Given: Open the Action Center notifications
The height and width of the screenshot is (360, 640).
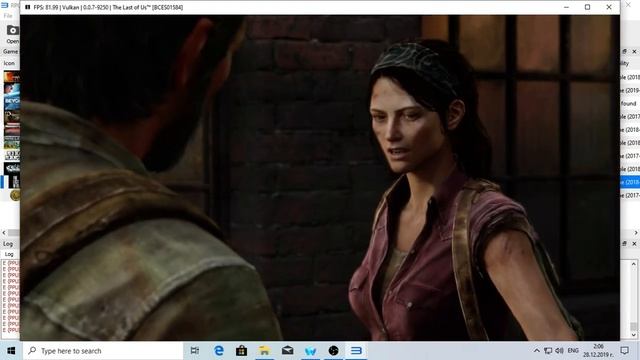Looking at the screenshot, I should click(624, 351).
